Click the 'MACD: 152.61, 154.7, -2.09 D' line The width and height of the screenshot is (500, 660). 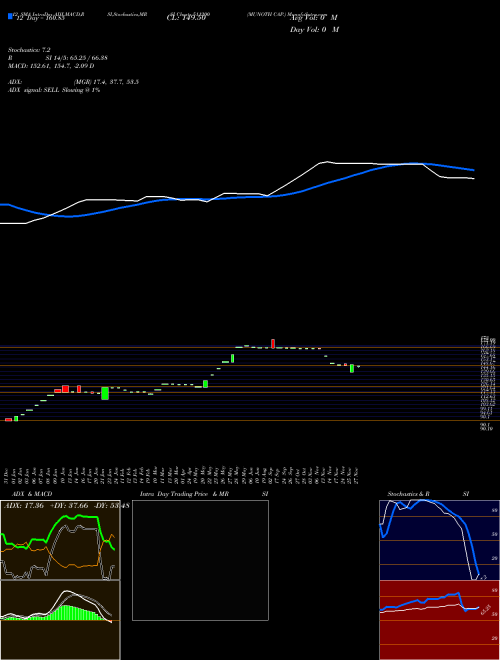[x=51, y=66]
